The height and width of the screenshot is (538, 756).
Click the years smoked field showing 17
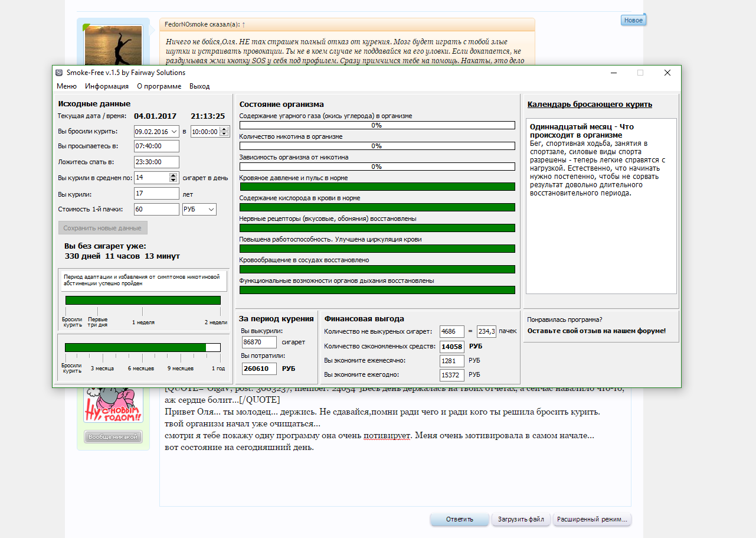tap(156, 194)
